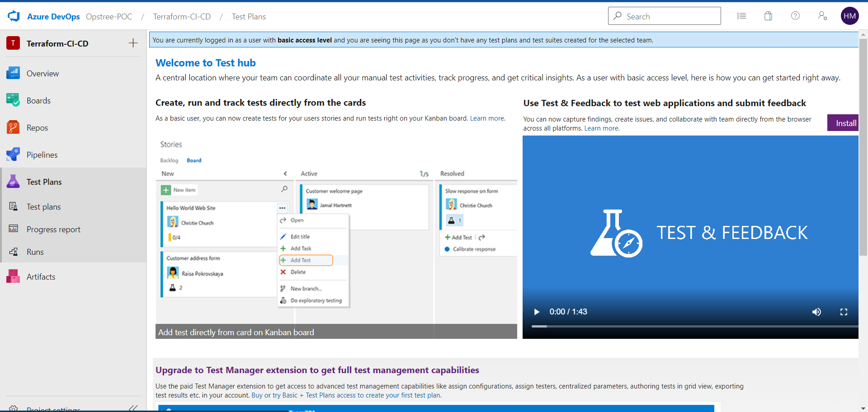Click in the Search box
Screen dimensions: 868x412
click(x=664, y=16)
